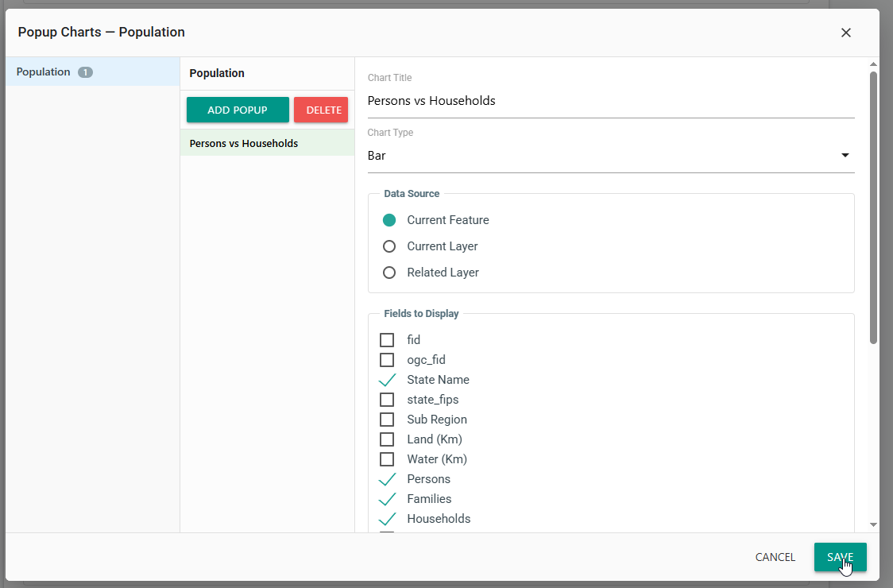Viewport: 893px width, 588px height.
Task: Open the Chart Type dropdown
Action: (x=610, y=156)
